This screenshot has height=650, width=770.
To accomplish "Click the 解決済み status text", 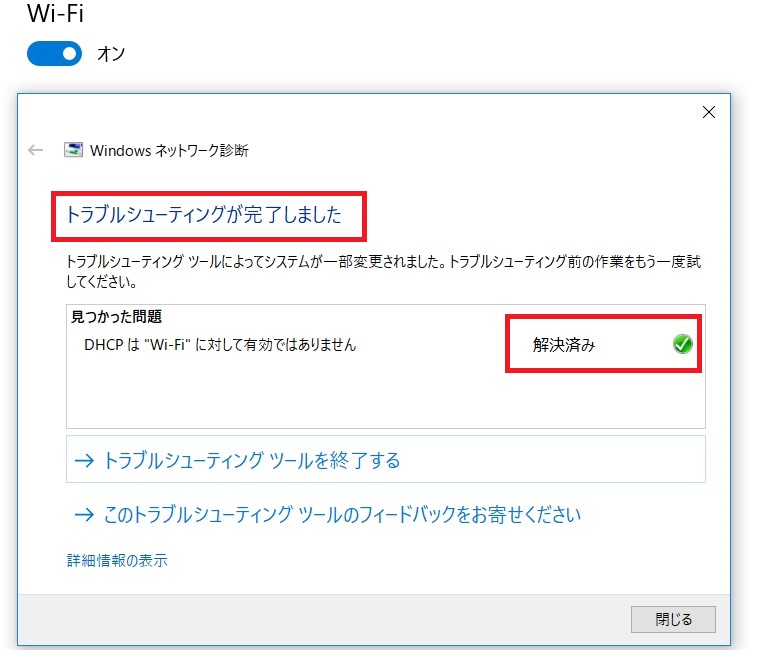I will tap(564, 345).
